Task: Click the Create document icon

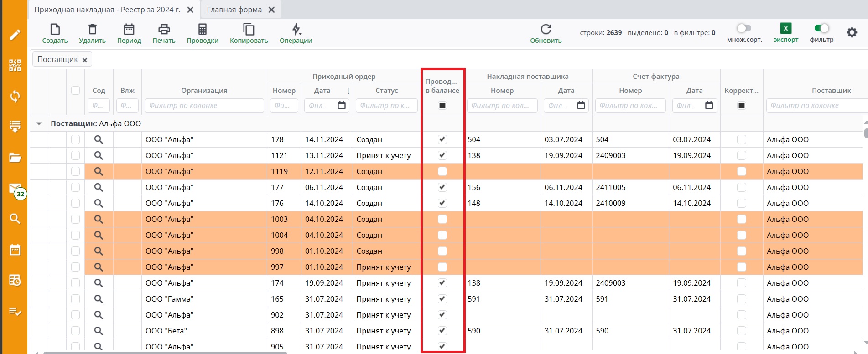Action: (55, 30)
